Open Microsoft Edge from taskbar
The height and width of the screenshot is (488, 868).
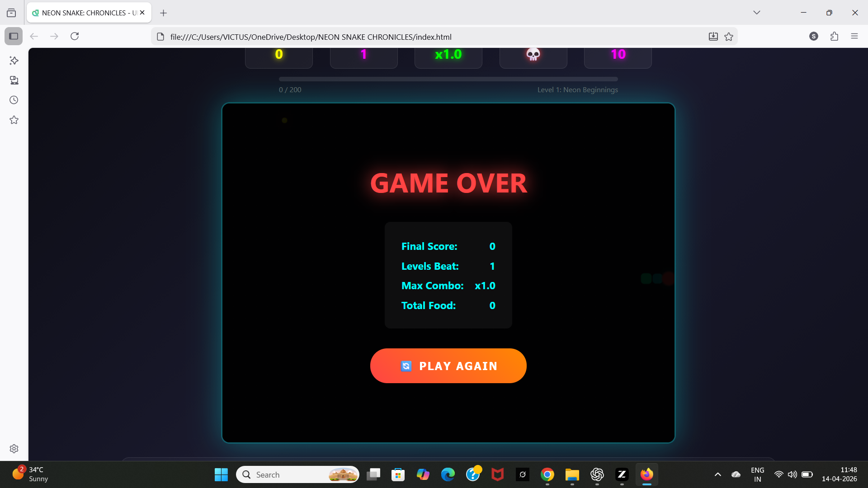coord(448,474)
